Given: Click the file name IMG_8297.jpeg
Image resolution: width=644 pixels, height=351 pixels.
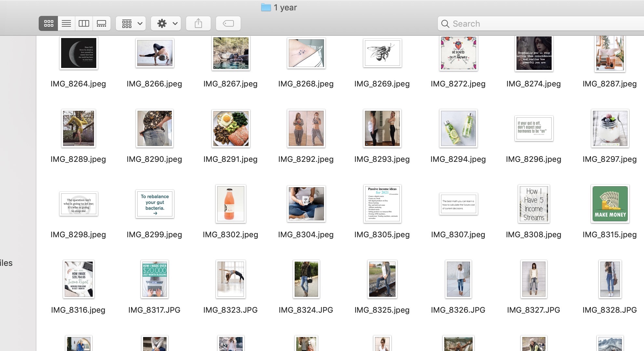Looking at the screenshot, I should [610, 159].
